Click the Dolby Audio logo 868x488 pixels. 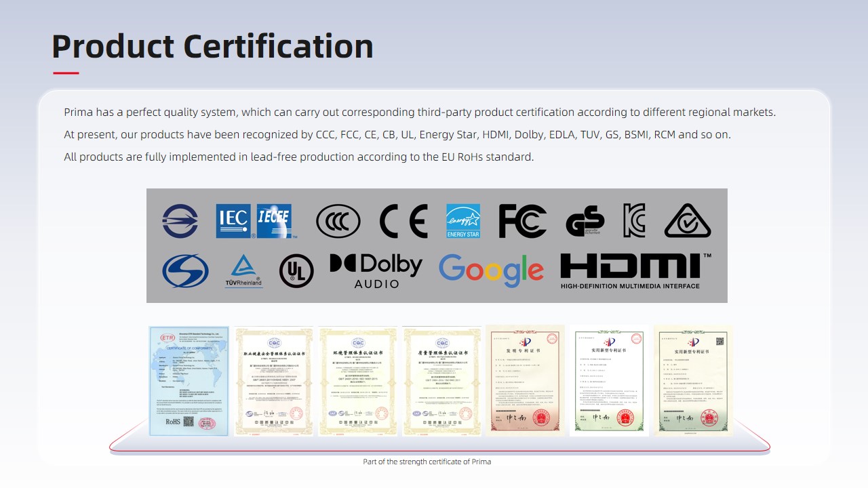tap(376, 271)
